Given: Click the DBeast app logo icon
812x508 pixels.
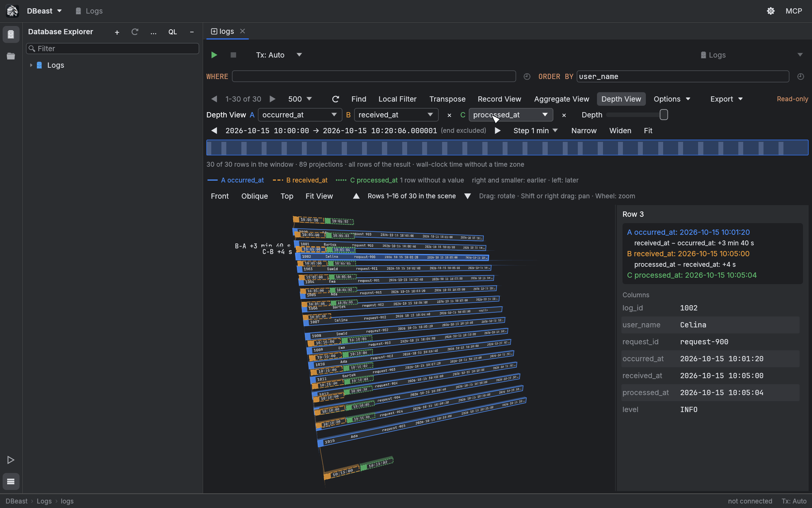Looking at the screenshot, I should click(x=12, y=11).
